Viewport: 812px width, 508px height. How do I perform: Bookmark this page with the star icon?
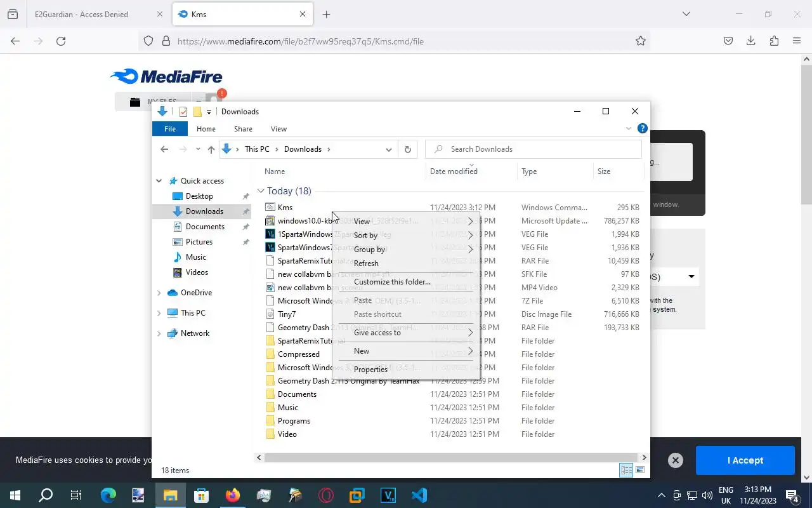pyautogui.click(x=641, y=41)
